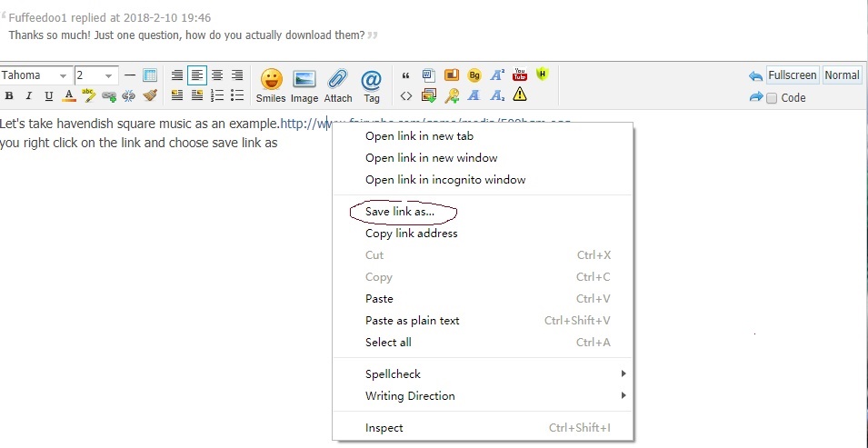Image resolution: width=868 pixels, height=448 pixels.
Task: Choose "Save link as..." from context menu
Action: pyautogui.click(x=400, y=212)
